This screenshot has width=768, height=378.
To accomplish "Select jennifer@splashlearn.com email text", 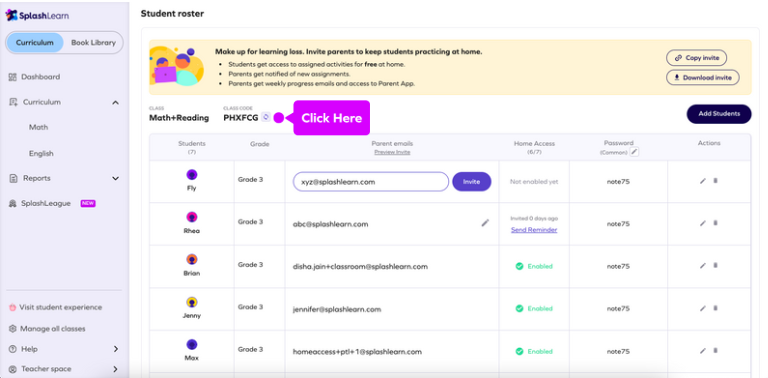I will pos(337,309).
